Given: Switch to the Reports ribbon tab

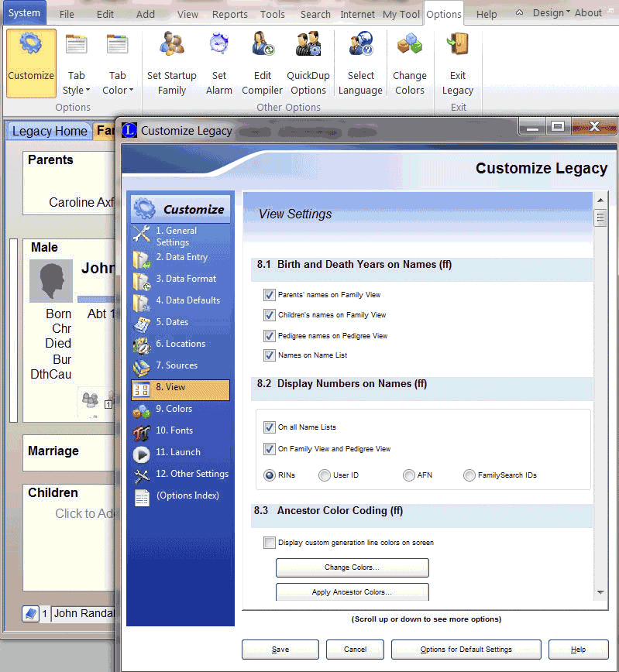Looking at the screenshot, I should tap(230, 14).
